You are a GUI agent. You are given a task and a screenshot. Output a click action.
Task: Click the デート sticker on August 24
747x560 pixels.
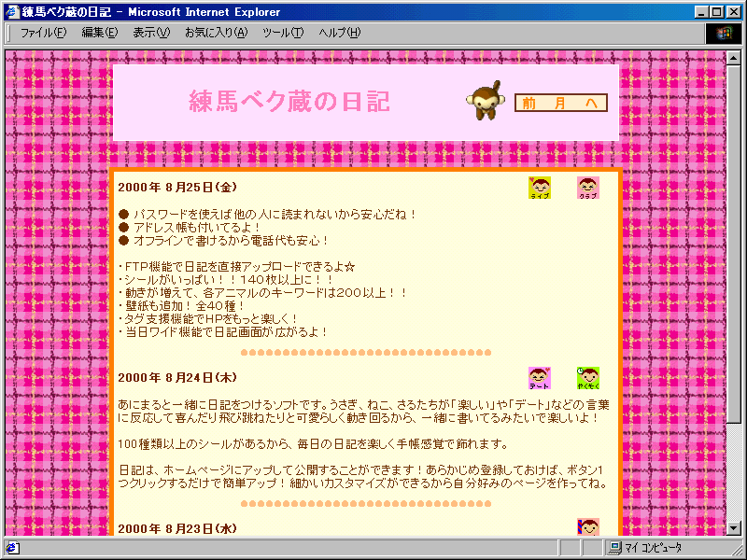[540, 378]
